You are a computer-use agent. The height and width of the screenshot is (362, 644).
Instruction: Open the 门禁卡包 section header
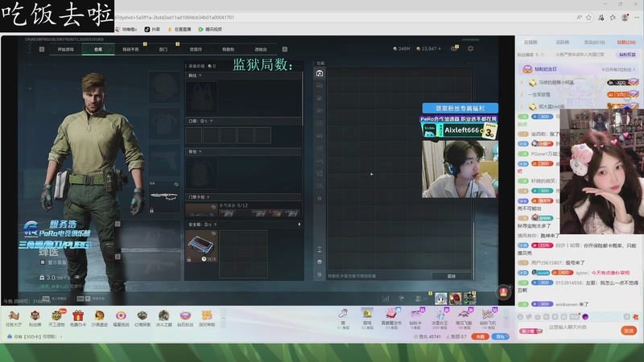coord(243,197)
